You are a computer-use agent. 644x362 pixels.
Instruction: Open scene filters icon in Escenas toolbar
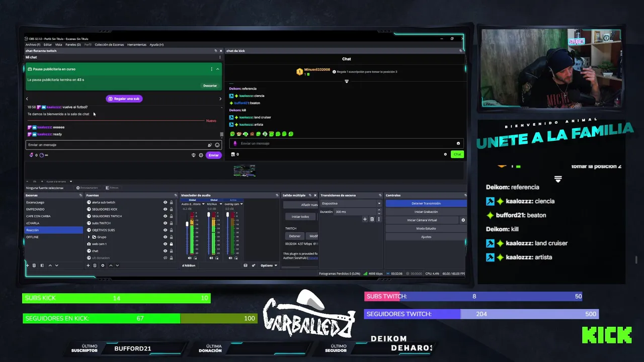tap(42, 265)
